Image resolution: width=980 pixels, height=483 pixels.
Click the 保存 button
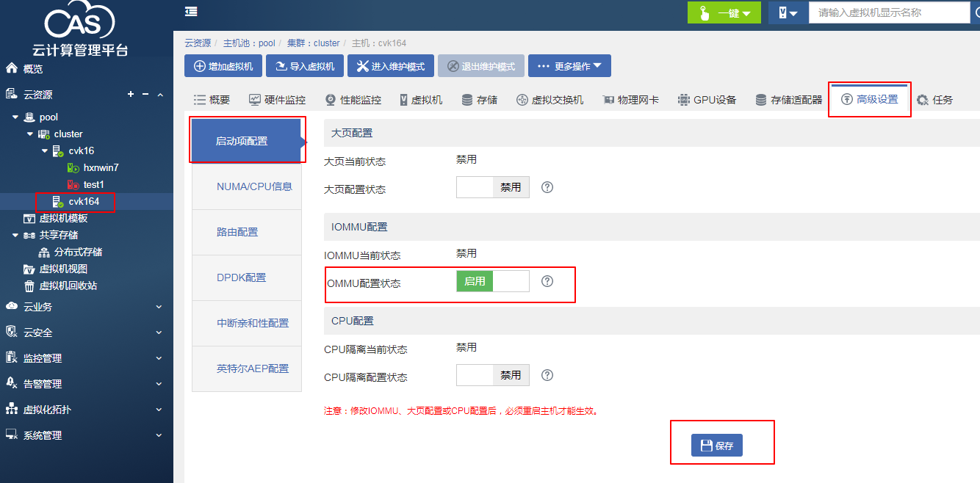(x=716, y=446)
